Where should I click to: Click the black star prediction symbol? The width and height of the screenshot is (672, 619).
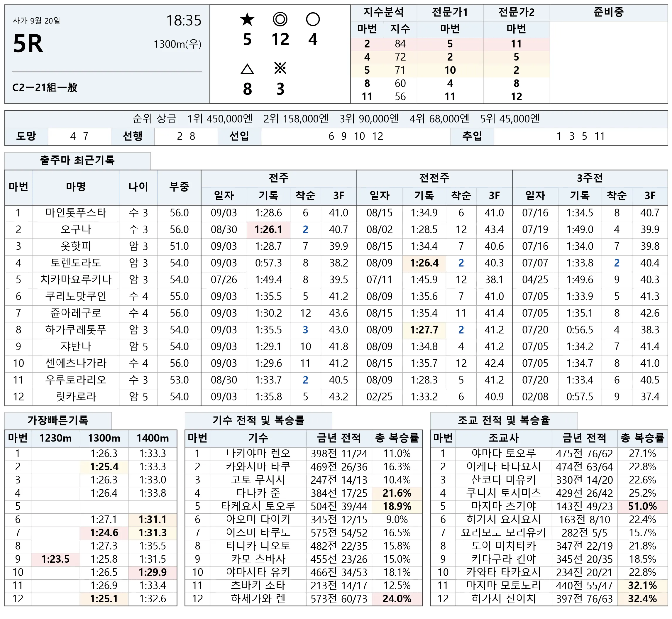click(x=247, y=19)
